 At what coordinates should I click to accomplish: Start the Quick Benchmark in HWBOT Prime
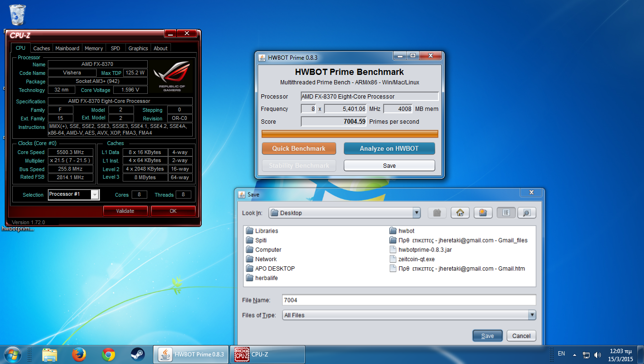(x=299, y=148)
